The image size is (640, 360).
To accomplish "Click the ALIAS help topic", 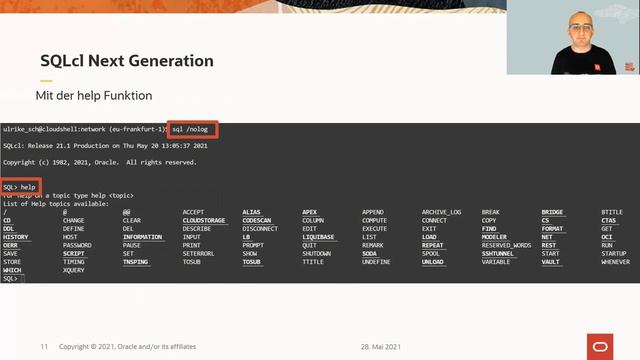I will pyautogui.click(x=251, y=212).
